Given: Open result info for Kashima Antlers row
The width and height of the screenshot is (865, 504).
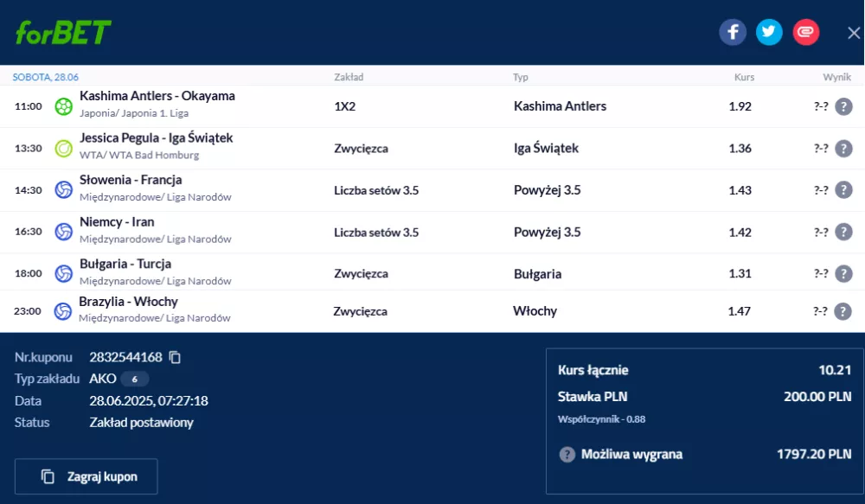Looking at the screenshot, I should click(x=843, y=106).
